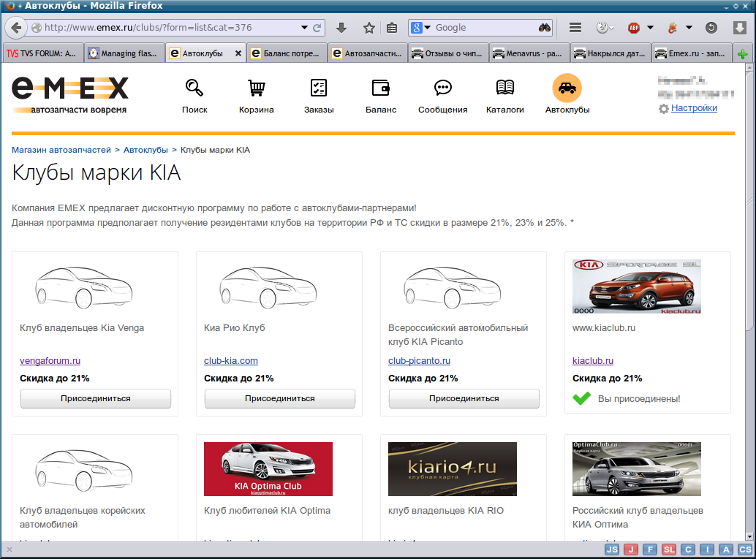Screen dimensions: 756x559
Task: Click the circular restore arrow toolbar icon
Action: pyautogui.click(x=711, y=28)
